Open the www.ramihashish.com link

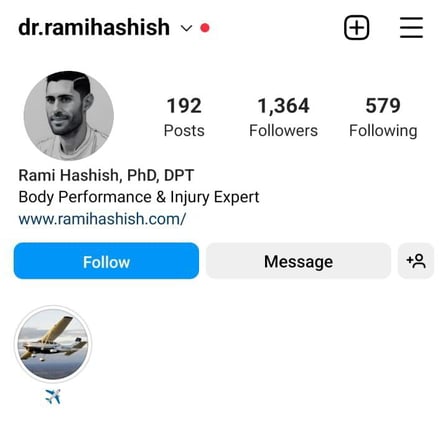[x=102, y=219]
